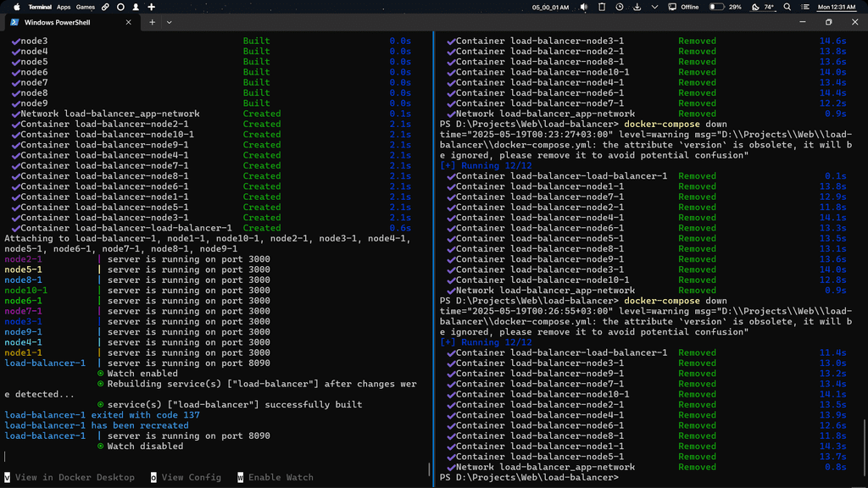This screenshot has width=868, height=488.
Task: Click the 'node3' Built row
Action: click(211, 41)
